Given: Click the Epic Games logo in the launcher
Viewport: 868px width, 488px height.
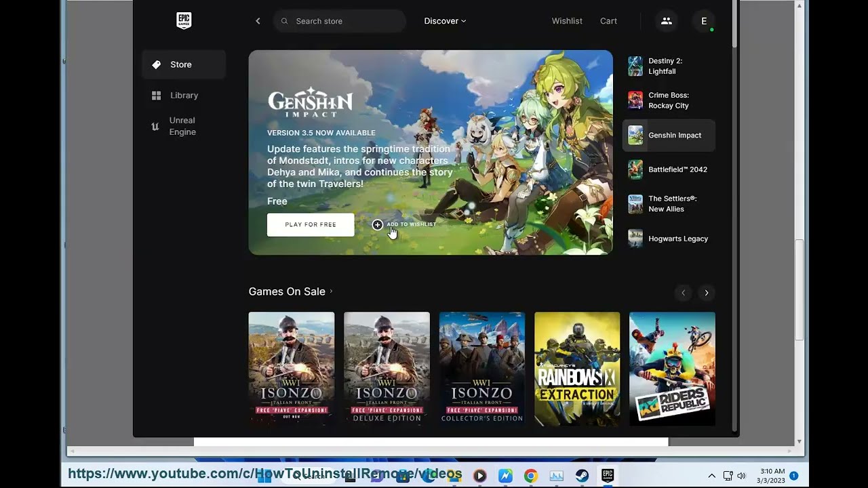Looking at the screenshot, I should [x=184, y=21].
